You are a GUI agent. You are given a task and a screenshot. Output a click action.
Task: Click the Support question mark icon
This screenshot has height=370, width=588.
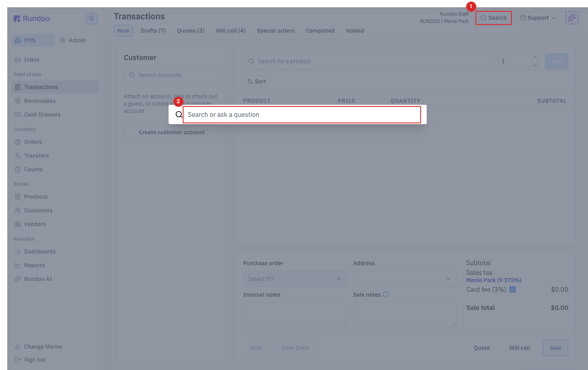523,18
